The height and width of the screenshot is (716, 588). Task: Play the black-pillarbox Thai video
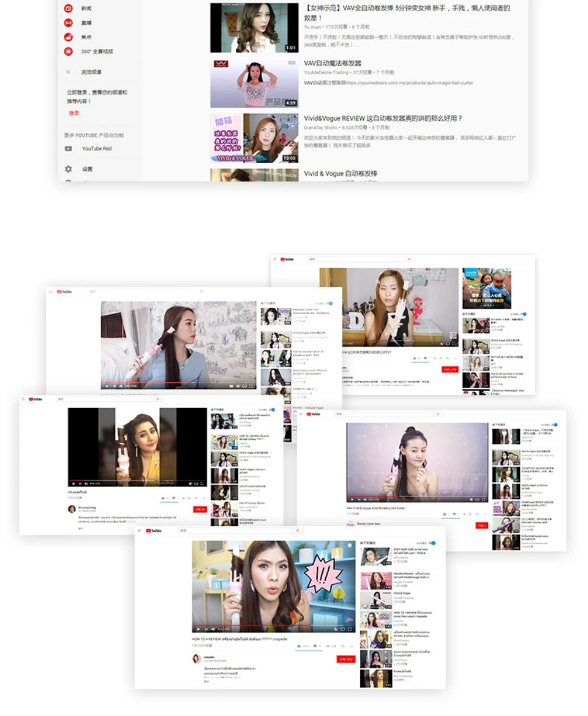click(x=73, y=483)
